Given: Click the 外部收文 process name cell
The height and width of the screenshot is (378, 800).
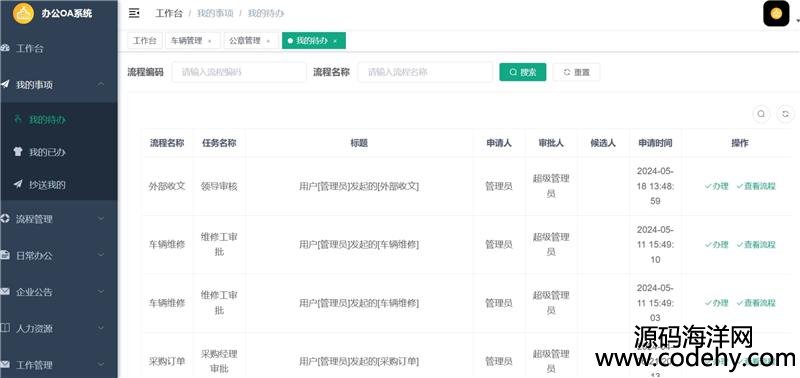Looking at the screenshot, I should pos(167,186).
